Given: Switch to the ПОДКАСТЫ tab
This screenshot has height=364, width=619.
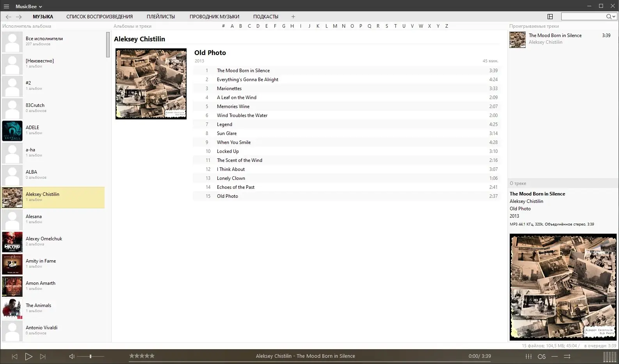Looking at the screenshot, I should pos(266,16).
